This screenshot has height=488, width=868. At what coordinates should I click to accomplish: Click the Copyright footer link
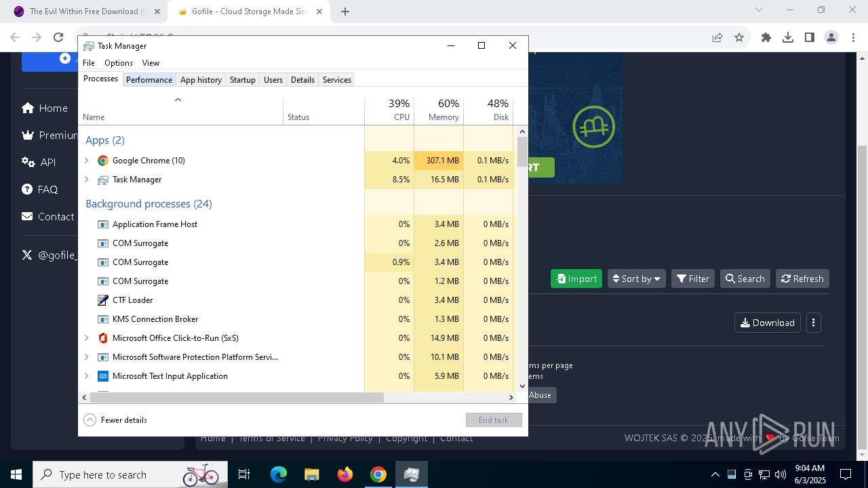(407, 438)
